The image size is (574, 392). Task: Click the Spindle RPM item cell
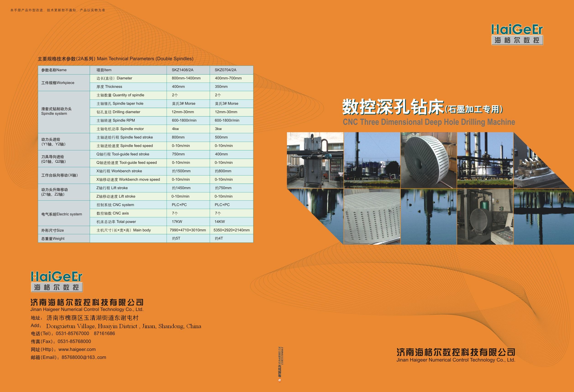coord(128,120)
